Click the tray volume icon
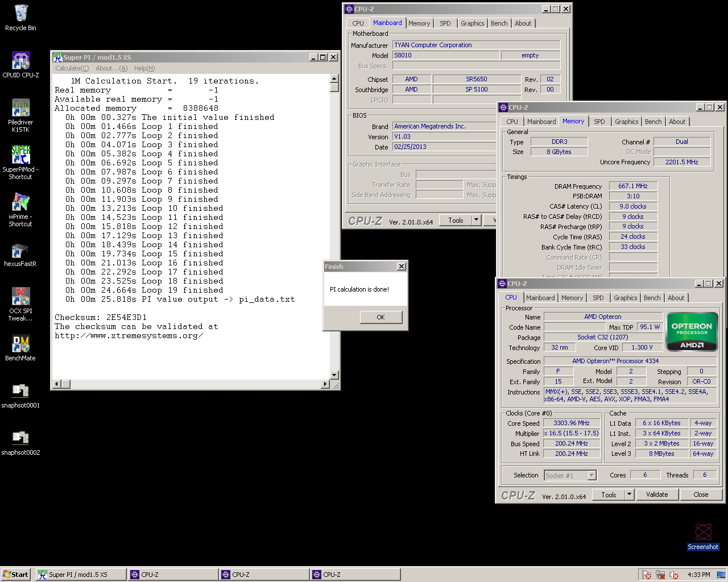 675,575
